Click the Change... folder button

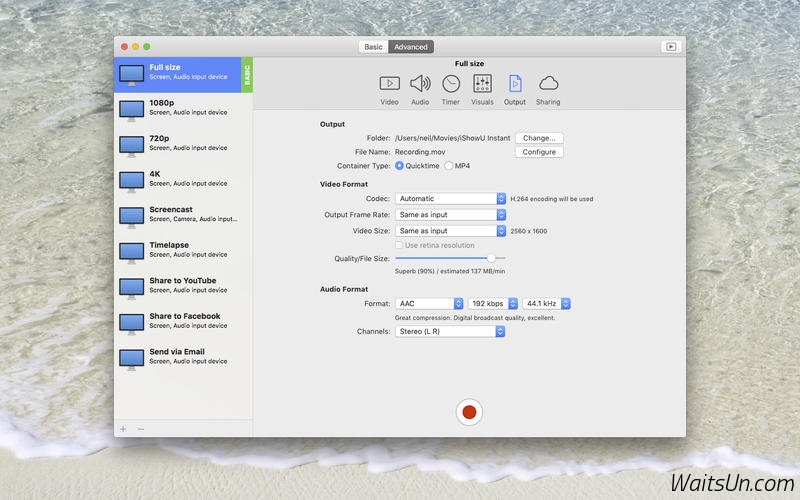pyautogui.click(x=539, y=138)
